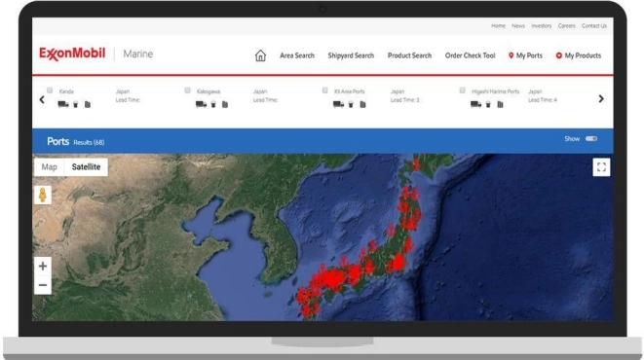Click the document icon under Kii Area Ports
This screenshot has height=360, width=644.
pyautogui.click(x=362, y=104)
